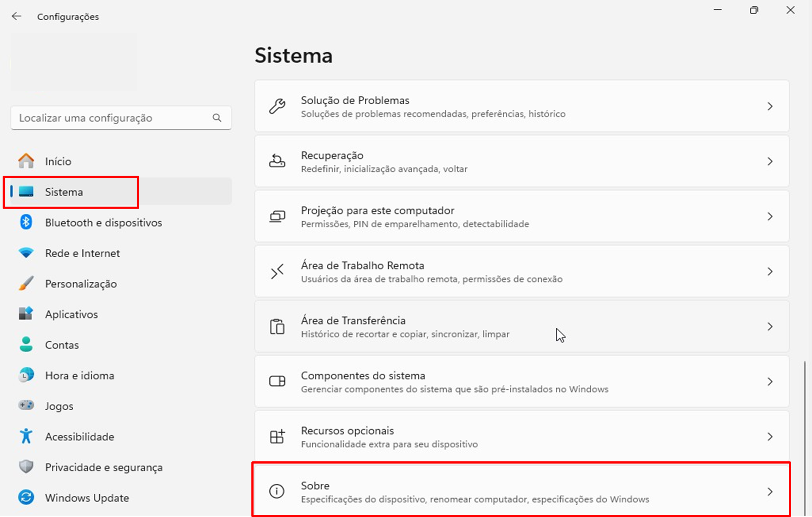
Task: Click the Hora e idioma globe-clock icon
Action: pyautogui.click(x=26, y=375)
